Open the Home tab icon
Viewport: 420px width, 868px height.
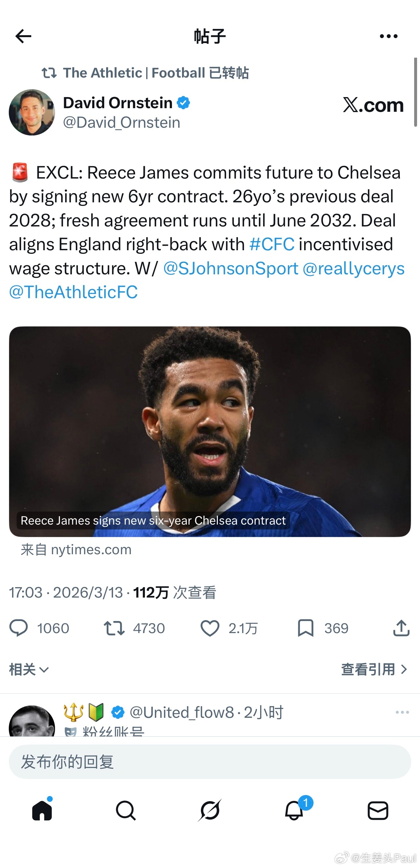(42, 811)
